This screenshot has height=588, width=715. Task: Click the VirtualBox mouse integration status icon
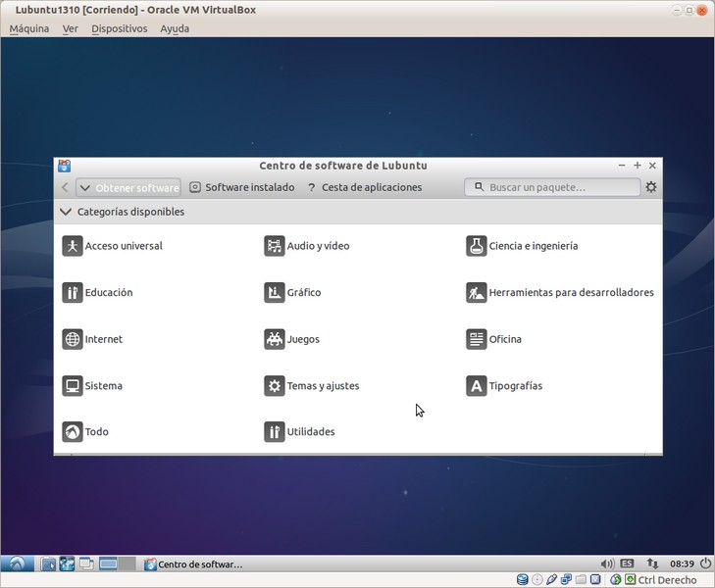(616, 580)
